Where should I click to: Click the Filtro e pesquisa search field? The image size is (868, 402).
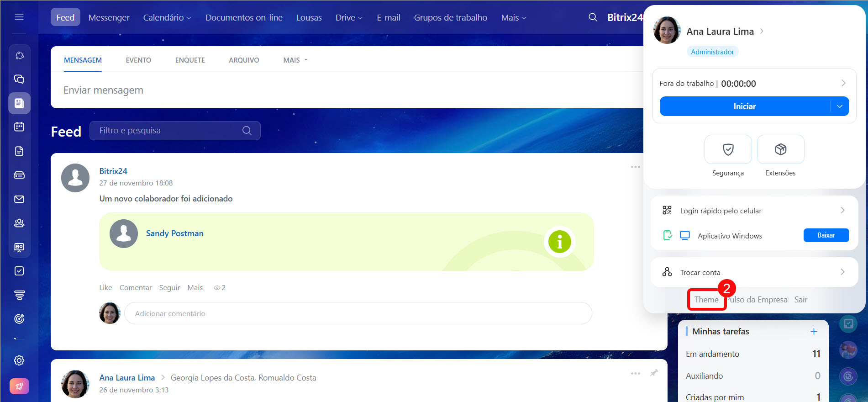(x=169, y=131)
